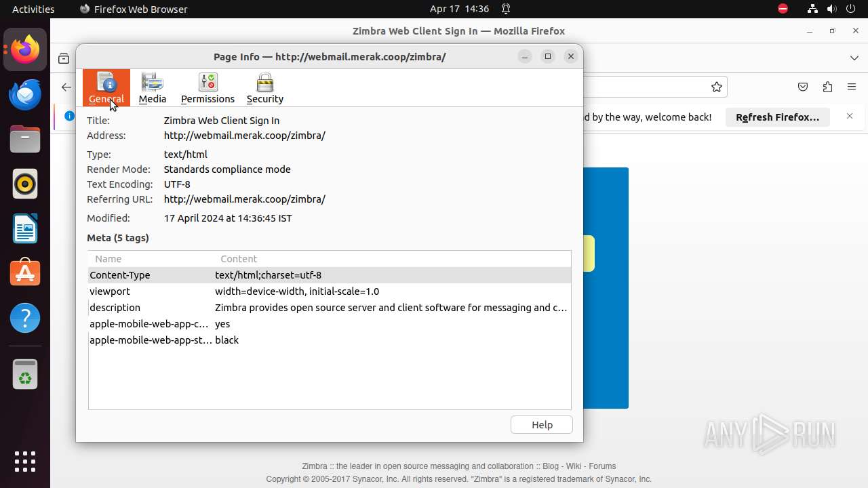
Task: Minimize the Page Info dialog
Action: 525,56
